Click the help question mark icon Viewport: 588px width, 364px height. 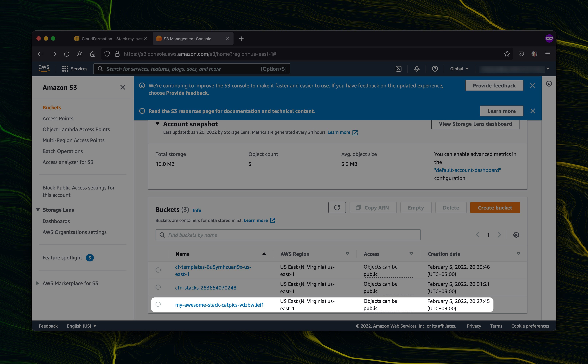tap(435, 69)
